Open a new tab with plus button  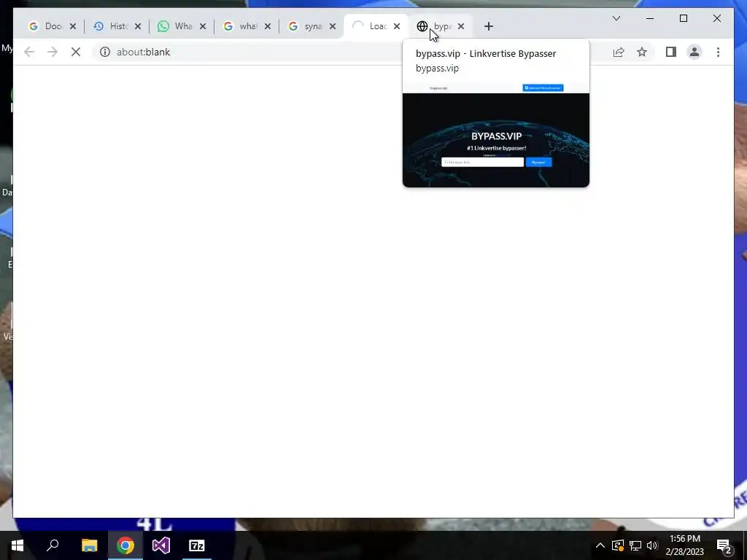pyautogui.click(x=488, y=26)
